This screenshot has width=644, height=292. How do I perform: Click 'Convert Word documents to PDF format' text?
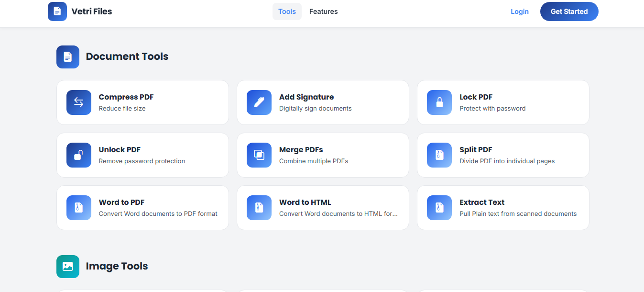[158, 214]
